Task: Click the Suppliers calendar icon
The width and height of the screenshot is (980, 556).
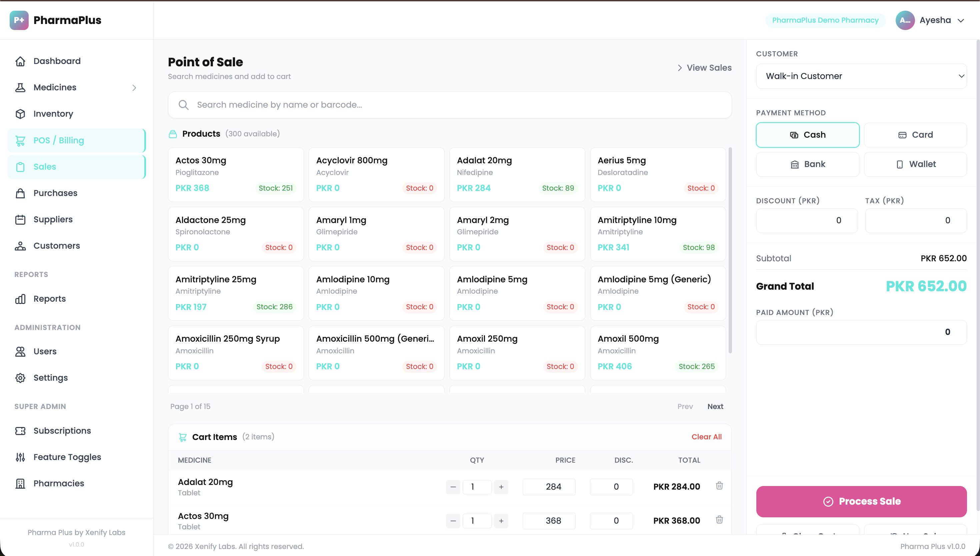Action: pyautogui.click(x=20, y=220)
